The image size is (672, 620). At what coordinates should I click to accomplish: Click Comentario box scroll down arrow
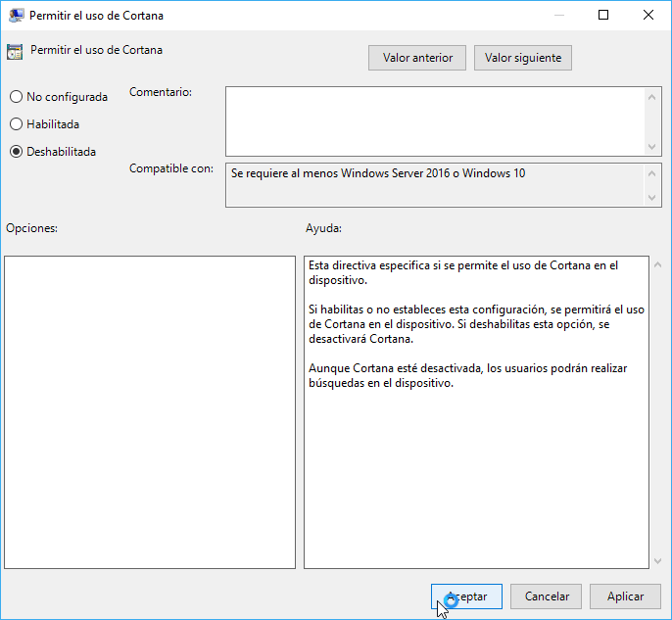[x=651, y=147]
